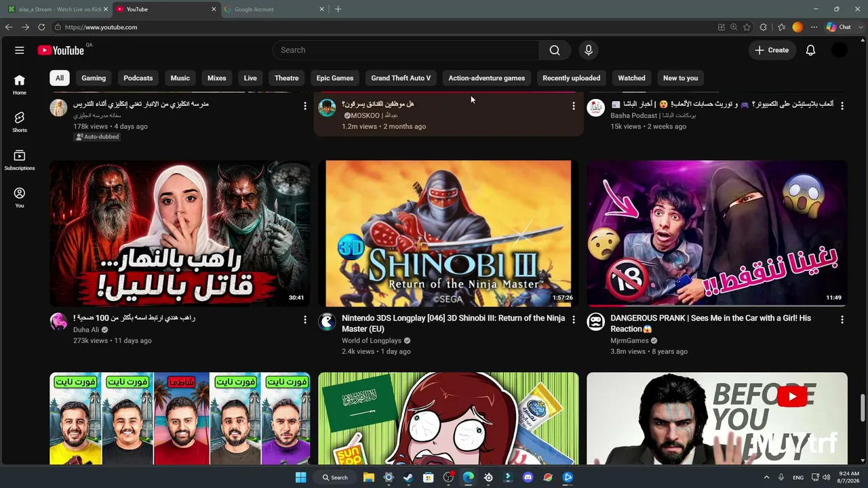This screenshot has width=868, height=488.
Task: Open File Explorer from the taskbar
Action: (x=368, y=477)
